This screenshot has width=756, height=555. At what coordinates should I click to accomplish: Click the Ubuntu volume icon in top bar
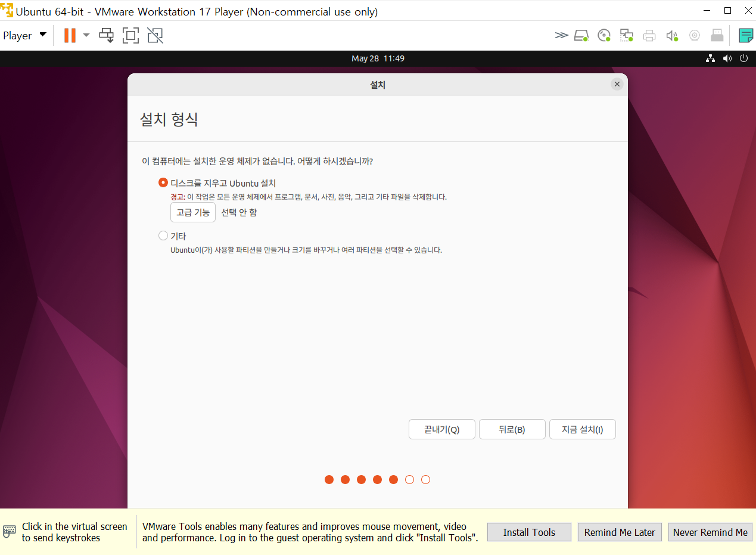(x=727, y=58)
